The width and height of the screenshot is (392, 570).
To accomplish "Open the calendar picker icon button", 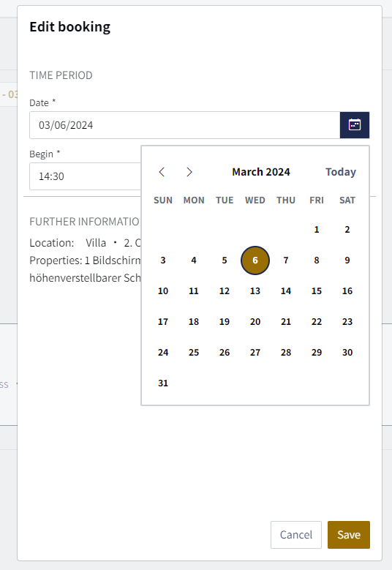I will click(x=355, y=125).
